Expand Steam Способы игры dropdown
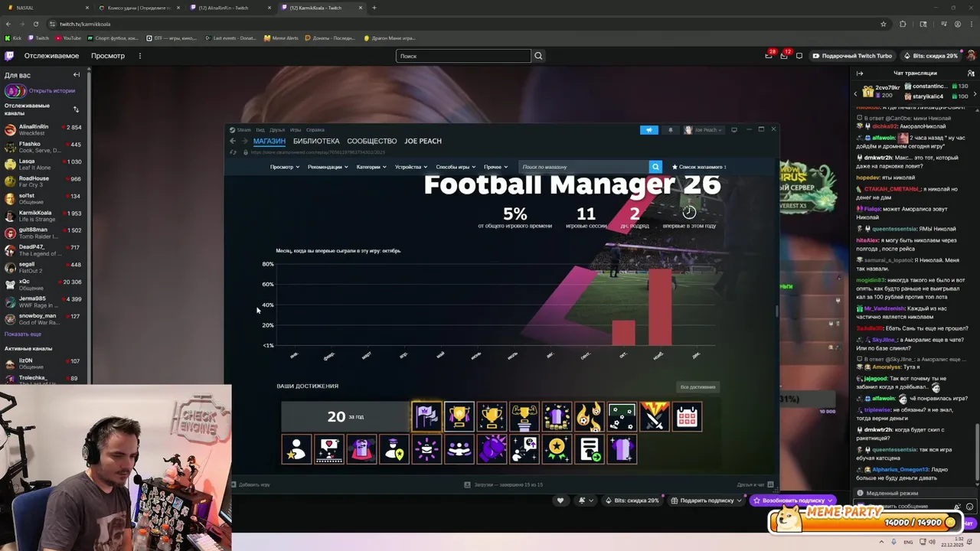The image size is (980, 551). click(456, 167)
